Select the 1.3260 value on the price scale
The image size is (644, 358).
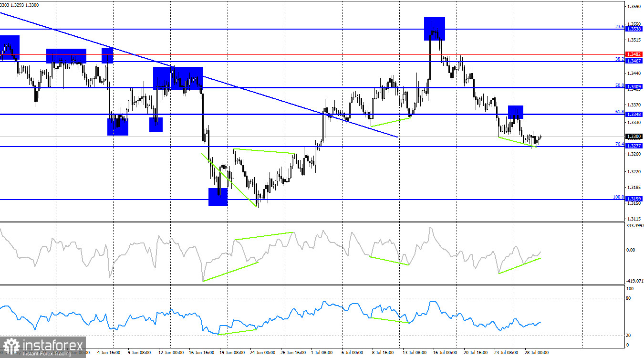point(634,154)
